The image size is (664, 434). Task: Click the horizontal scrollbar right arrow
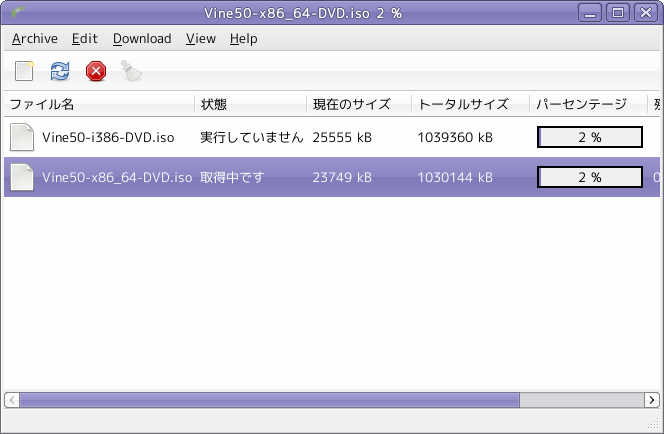652,400
